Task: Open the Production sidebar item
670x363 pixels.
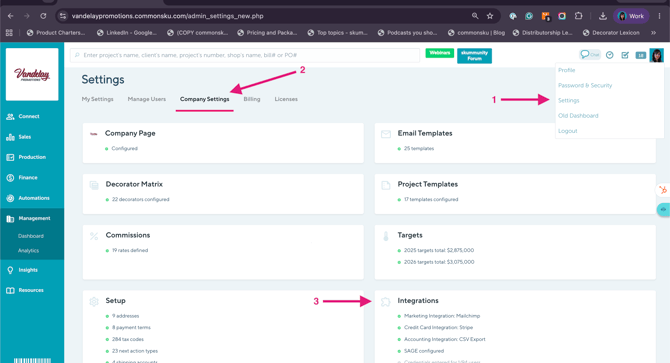Action: (32, 157)
